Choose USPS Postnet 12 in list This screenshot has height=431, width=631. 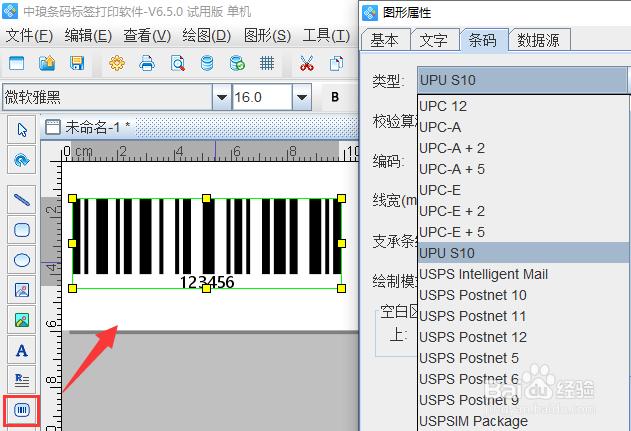tap(523, 337)
